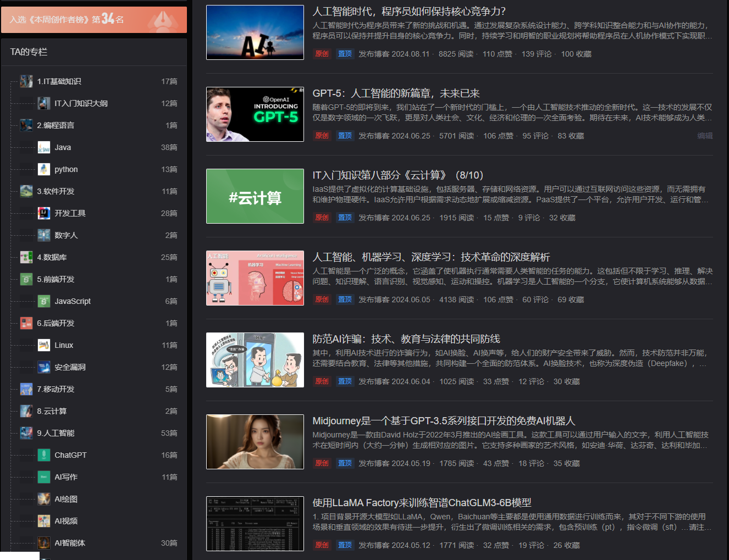Open article 人工智能时代，程序员如何保持核心竞争力
729x560 pixels.
pos(409,12)
